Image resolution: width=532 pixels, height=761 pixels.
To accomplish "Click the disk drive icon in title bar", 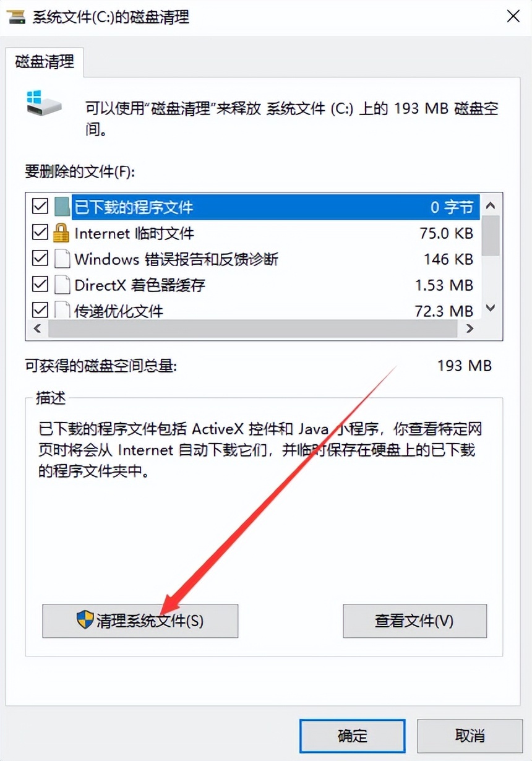I will [16, 17].
